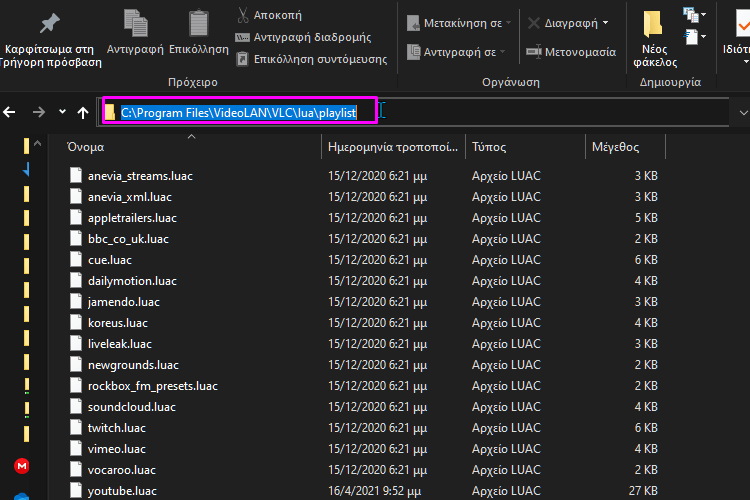Open the MEGA icon in navigation pane
This screenshot has width=750, height=500.
(22, 466)
